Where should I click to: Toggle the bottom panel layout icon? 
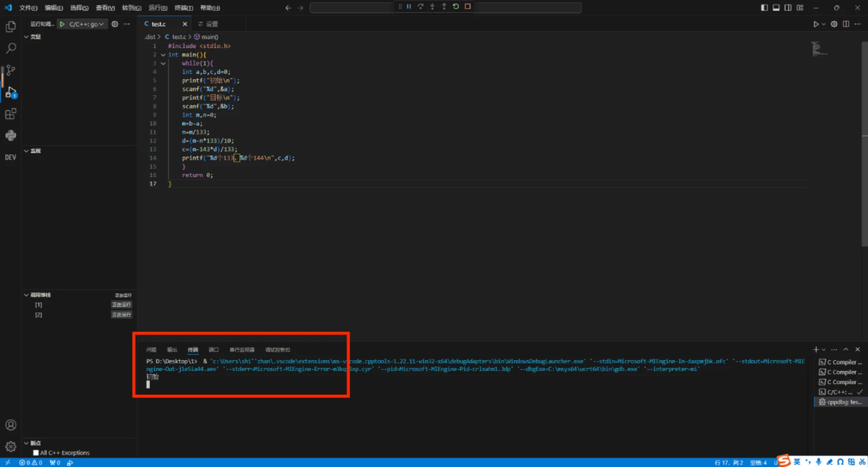(776, 8)
